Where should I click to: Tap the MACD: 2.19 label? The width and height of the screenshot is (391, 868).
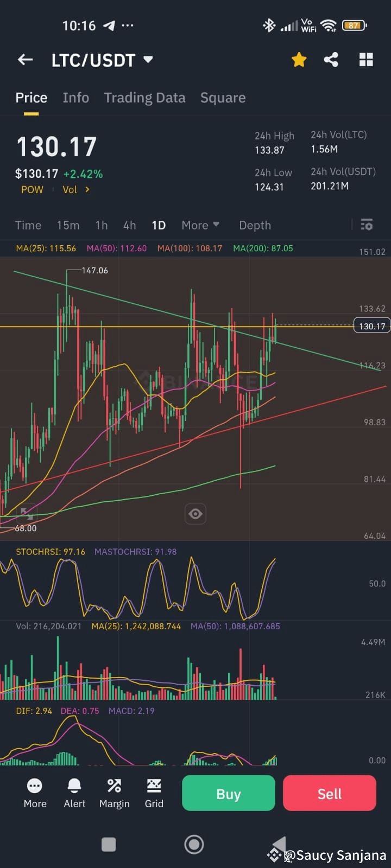(131, 711)
